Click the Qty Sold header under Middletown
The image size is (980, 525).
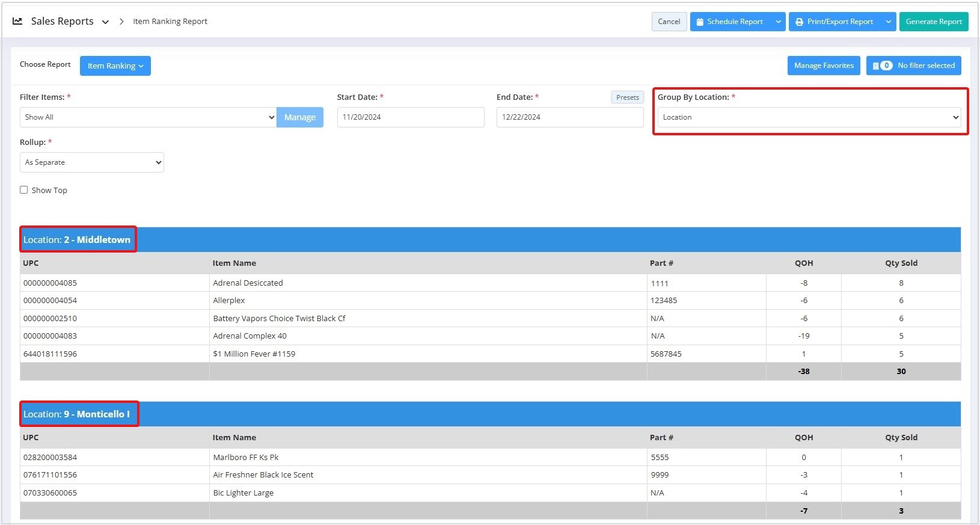pyautogui.click(x=901, y=263)
